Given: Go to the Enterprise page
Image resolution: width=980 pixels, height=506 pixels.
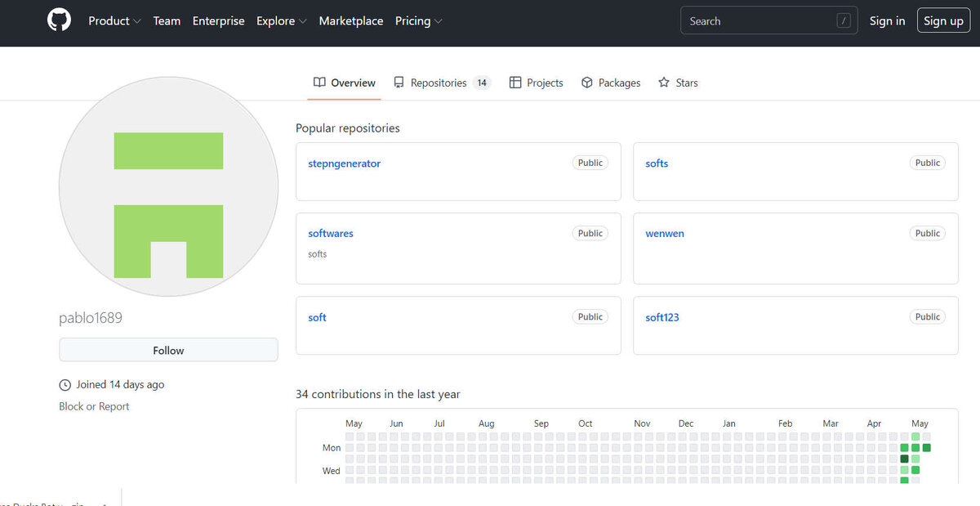Looking at the screenshot, I should tap(218, 21).
